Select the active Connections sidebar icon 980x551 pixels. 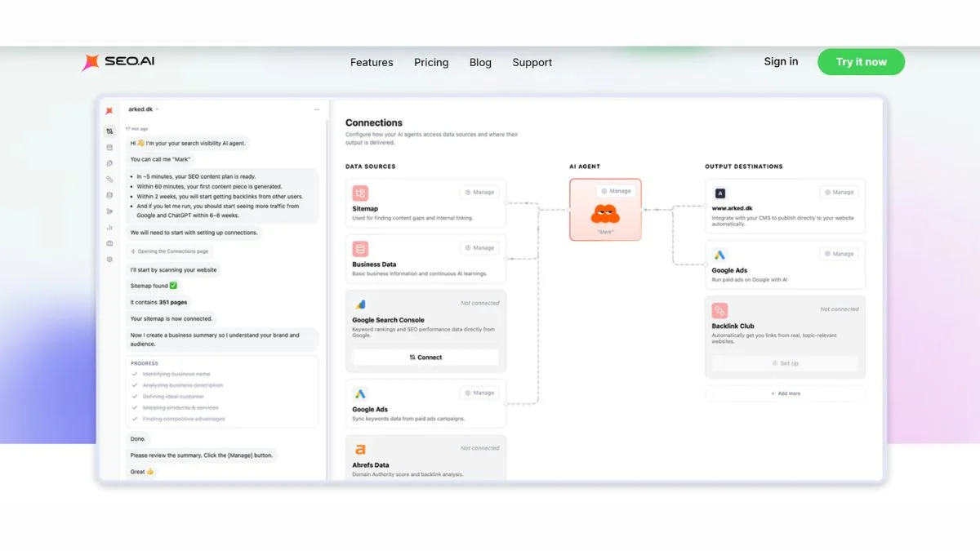(x=109, y=131)
